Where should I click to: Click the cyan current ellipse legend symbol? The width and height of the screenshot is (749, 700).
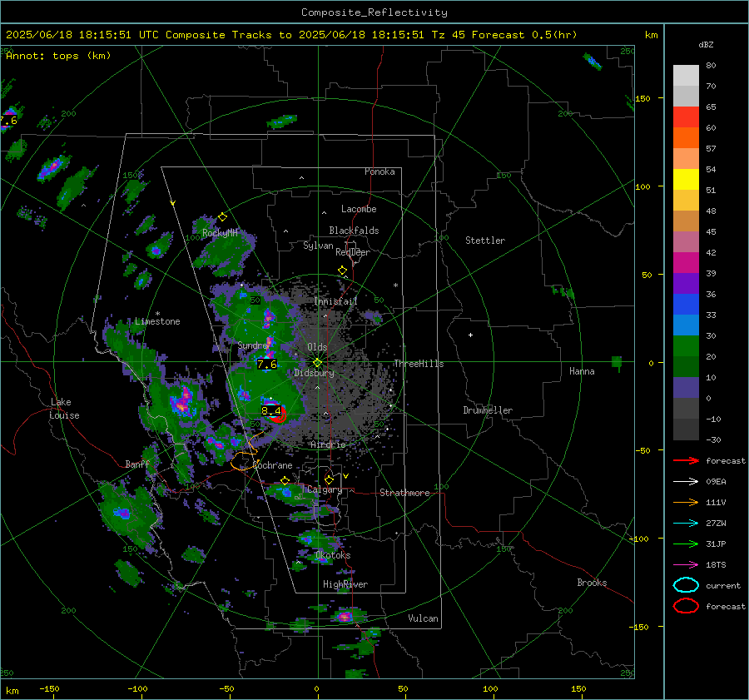coord(686,585)
